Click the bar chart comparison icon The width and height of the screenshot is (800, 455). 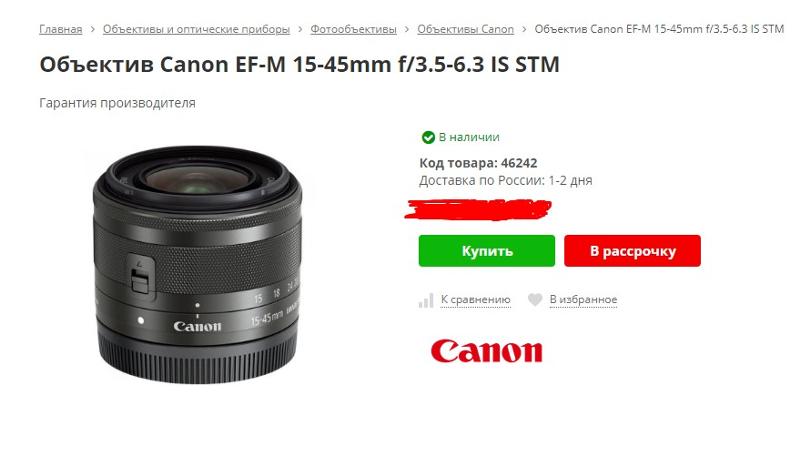pos(426,300)
